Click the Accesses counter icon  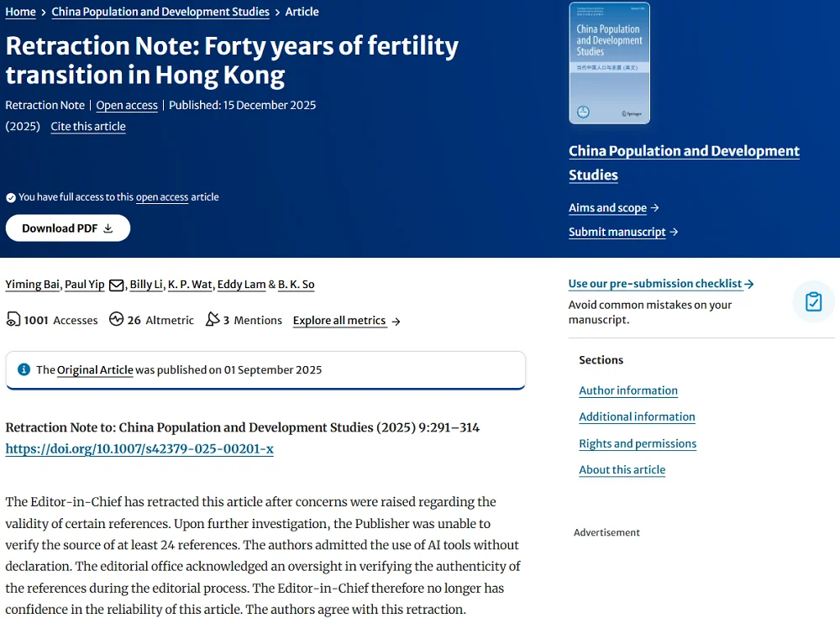click(x=13, y=320)
